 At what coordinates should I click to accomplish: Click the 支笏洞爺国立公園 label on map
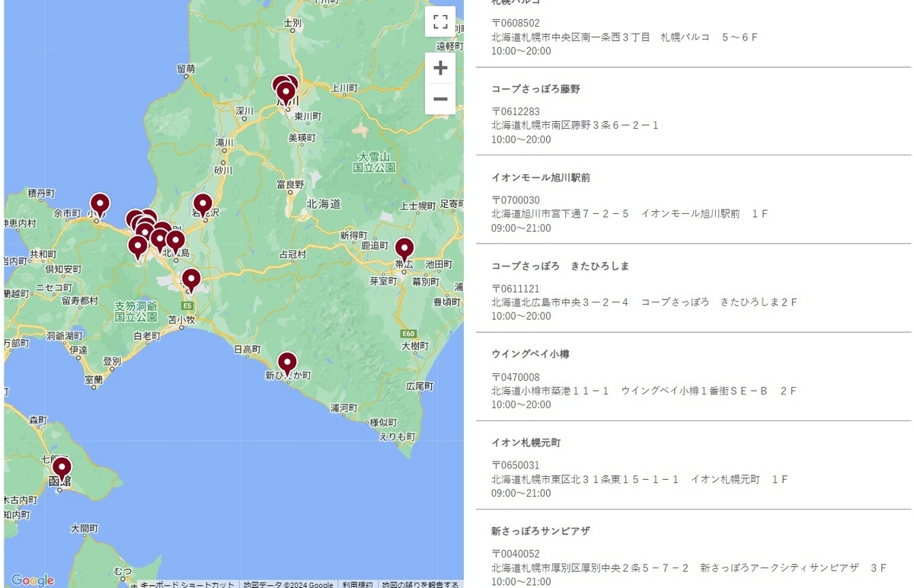136,311
